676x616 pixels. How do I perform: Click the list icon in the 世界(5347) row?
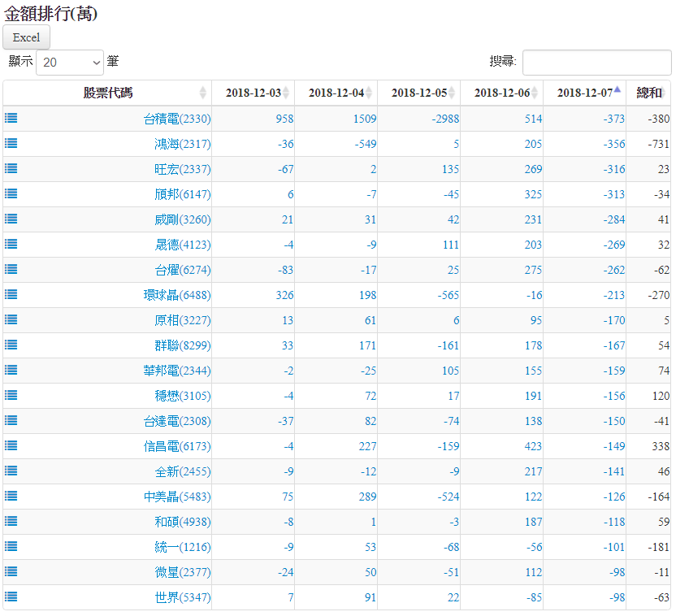pos(11,596)
